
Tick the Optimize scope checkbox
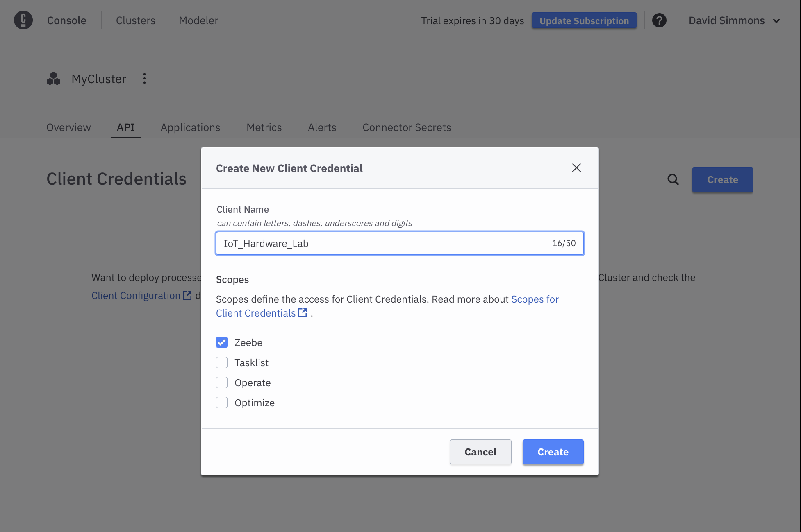[222, 403]
